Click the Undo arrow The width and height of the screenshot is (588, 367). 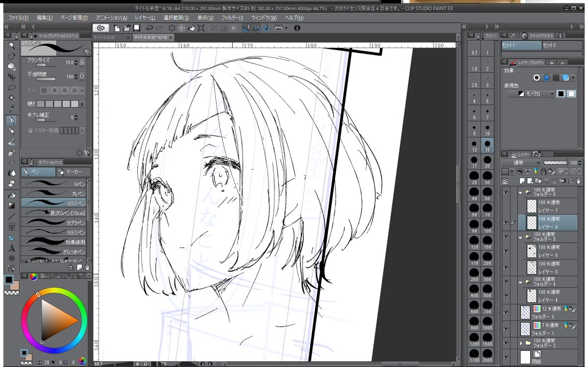pos(149,28)
